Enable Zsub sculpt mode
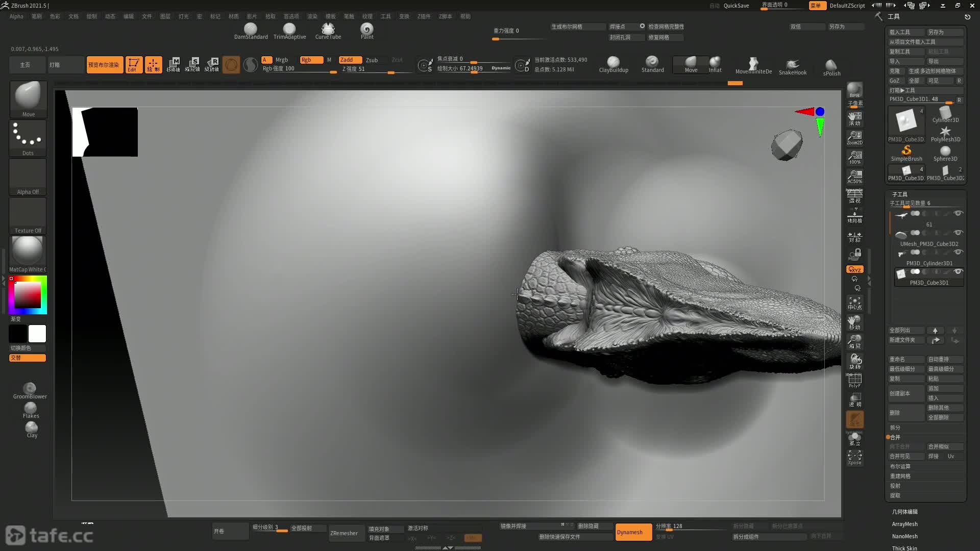This screenshot has height=551, width=980. pyautogui.click(x=372, y=60)
